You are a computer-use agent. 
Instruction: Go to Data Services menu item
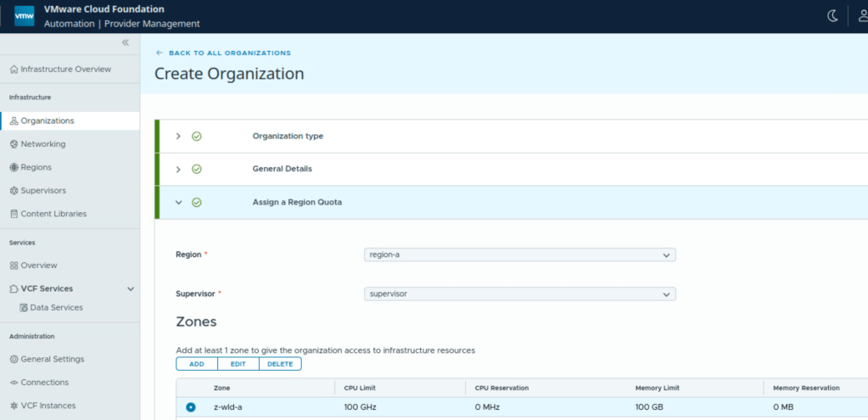tap(56, 307)
